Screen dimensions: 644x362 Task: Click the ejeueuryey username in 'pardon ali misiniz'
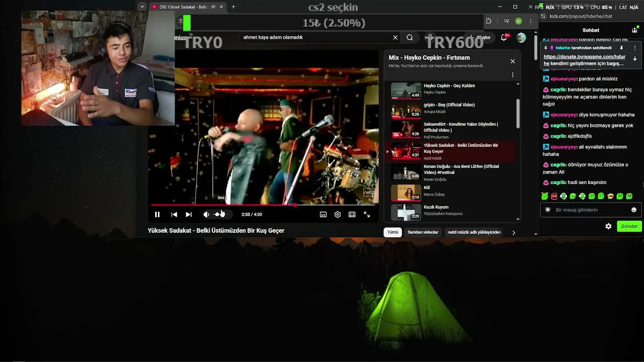563,79
